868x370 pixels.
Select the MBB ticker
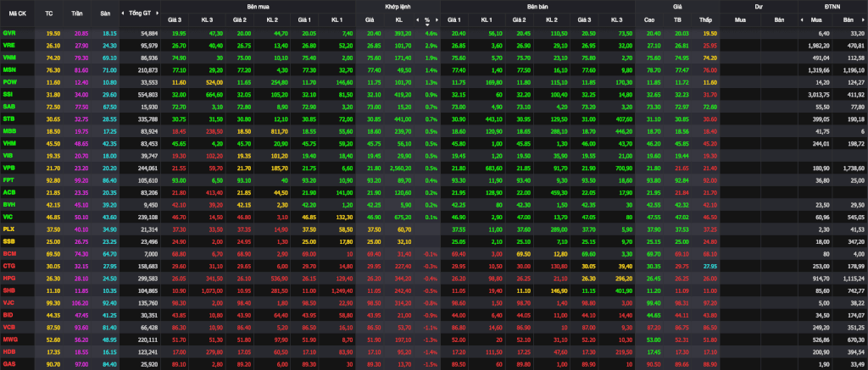pyautogui.click(x=8, y=131)
